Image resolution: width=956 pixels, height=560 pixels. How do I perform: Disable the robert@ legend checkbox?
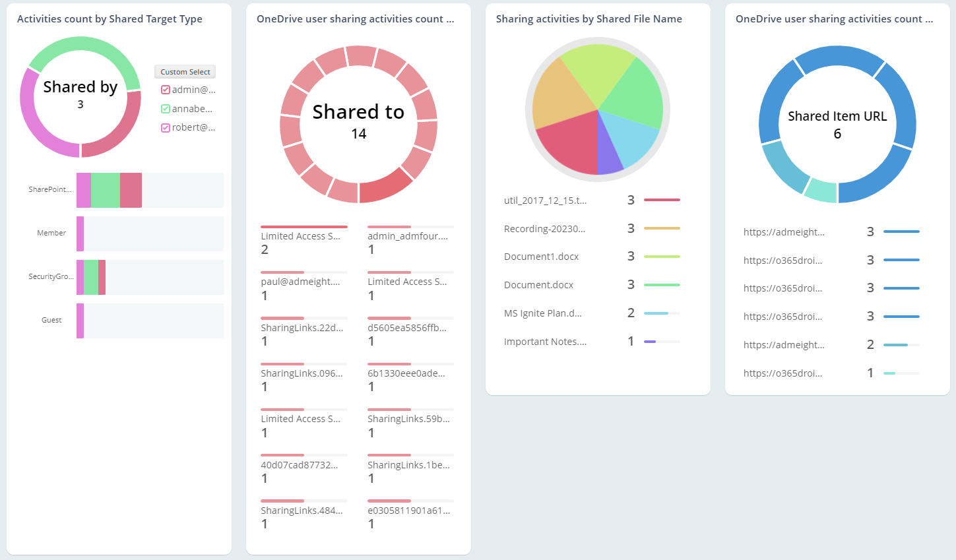tap(165, 127)
